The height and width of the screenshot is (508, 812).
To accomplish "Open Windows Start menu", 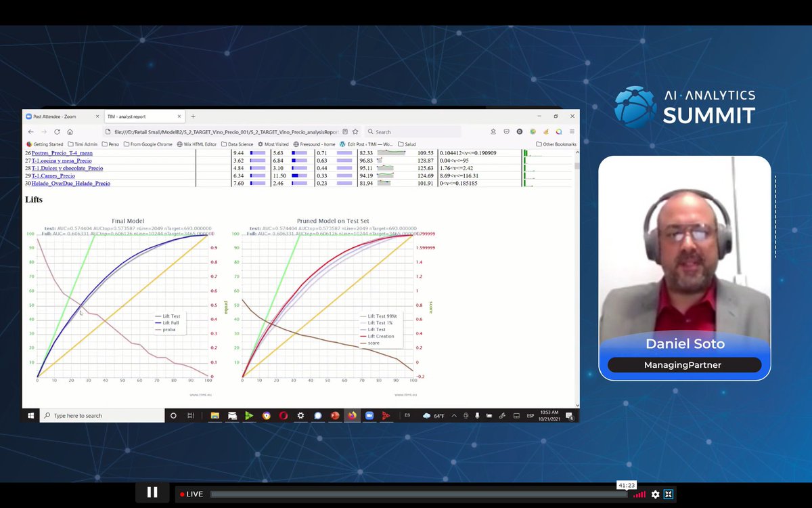I will [x=31, y=415].
